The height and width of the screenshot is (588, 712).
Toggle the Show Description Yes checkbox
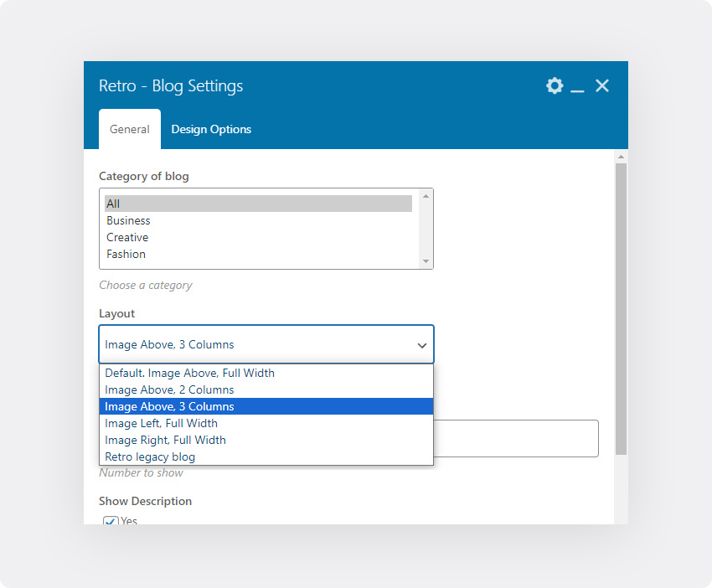pyautogui.click(x=111, y=521)
